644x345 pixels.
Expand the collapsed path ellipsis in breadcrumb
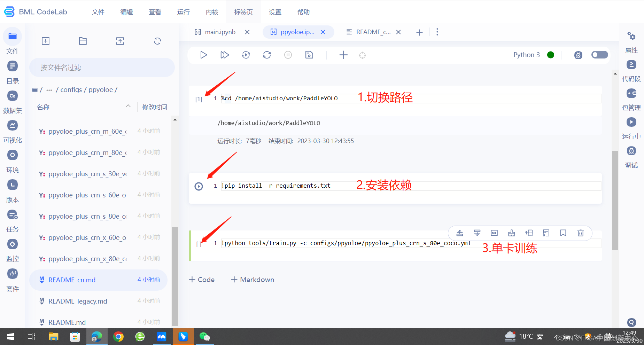tap(49, 90)
